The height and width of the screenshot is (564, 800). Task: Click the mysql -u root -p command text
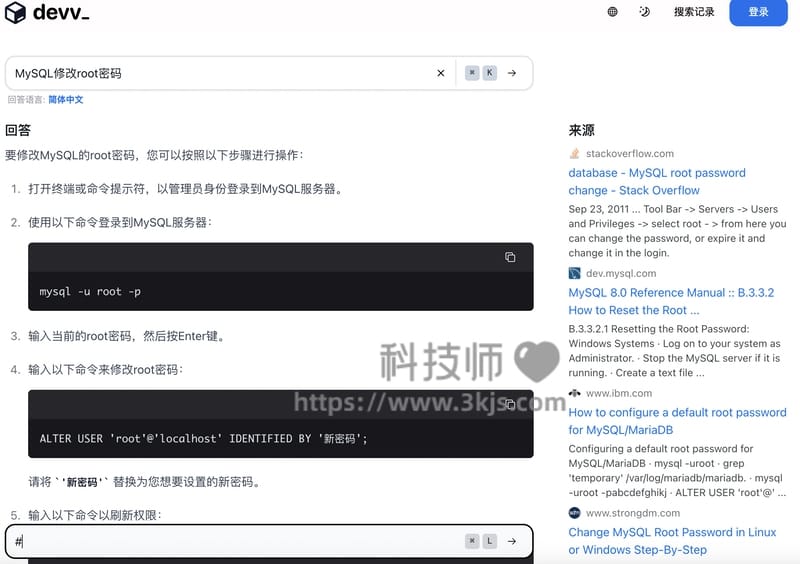(90, 291)
